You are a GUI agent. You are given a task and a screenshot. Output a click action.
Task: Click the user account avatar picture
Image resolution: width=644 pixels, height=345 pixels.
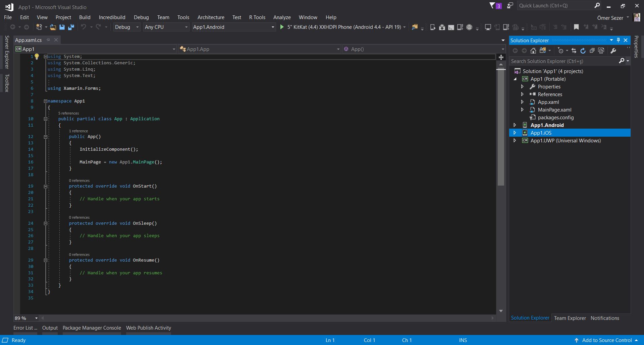637,17
